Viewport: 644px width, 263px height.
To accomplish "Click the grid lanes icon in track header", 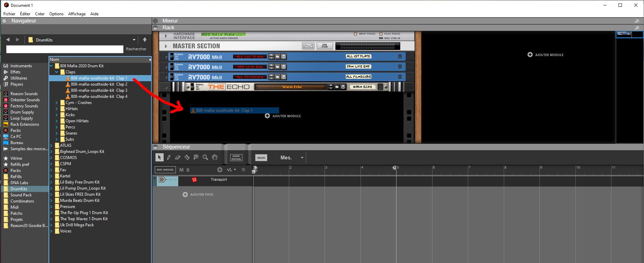I will [x=243, y=170].
